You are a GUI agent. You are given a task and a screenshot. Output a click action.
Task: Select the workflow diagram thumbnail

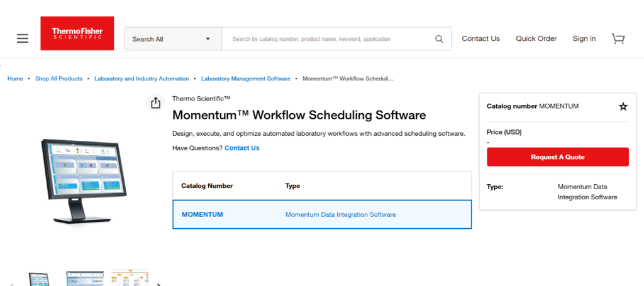coord(130,278)
